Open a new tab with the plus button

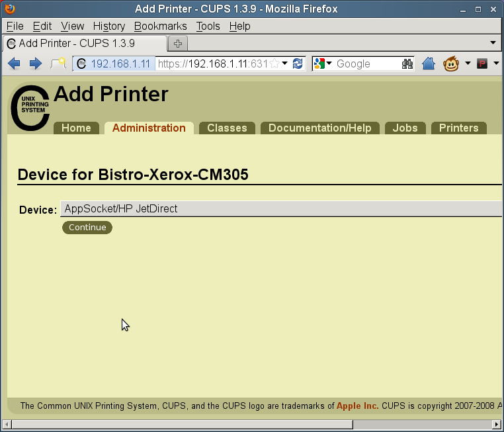178,44
